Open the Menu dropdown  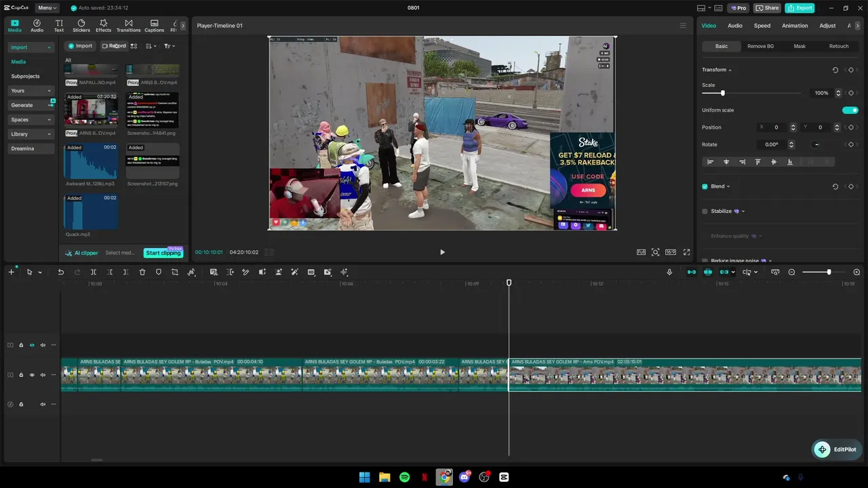tap(47, 8)
